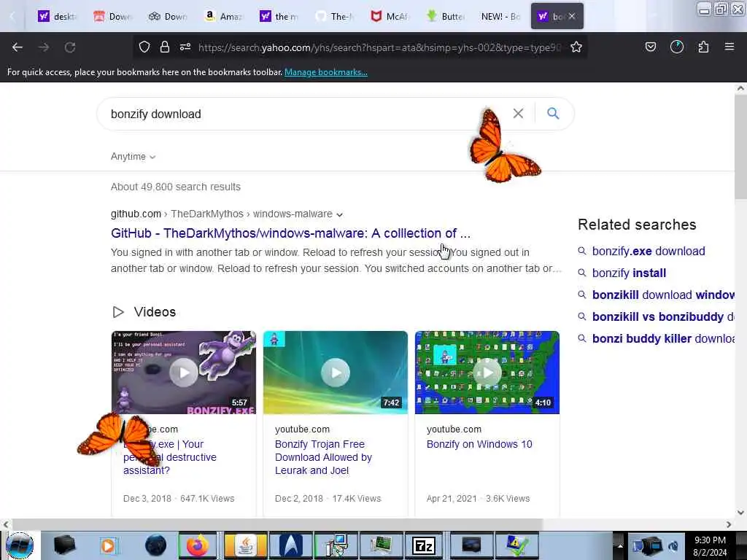
Task: Open the Firefox extensions puzzle icon
Action: (703, 47)
